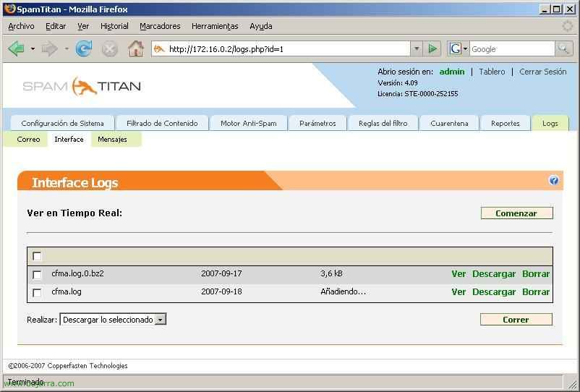Click the Firefox icon in the title bar
The width and height of the screenshot is (580, 392).
pyautogui.click(x=10, y=9)
